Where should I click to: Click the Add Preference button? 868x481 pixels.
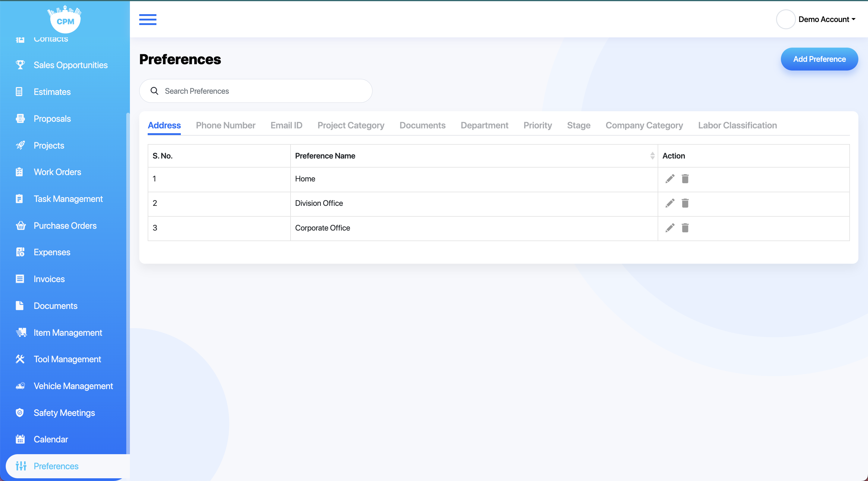click(819, 59)
